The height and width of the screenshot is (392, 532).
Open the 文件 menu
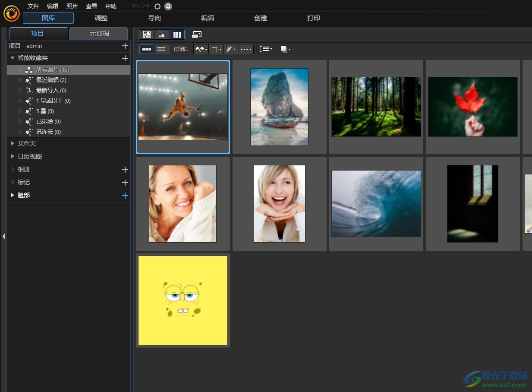pyautogui.click(x=33, y=6)
